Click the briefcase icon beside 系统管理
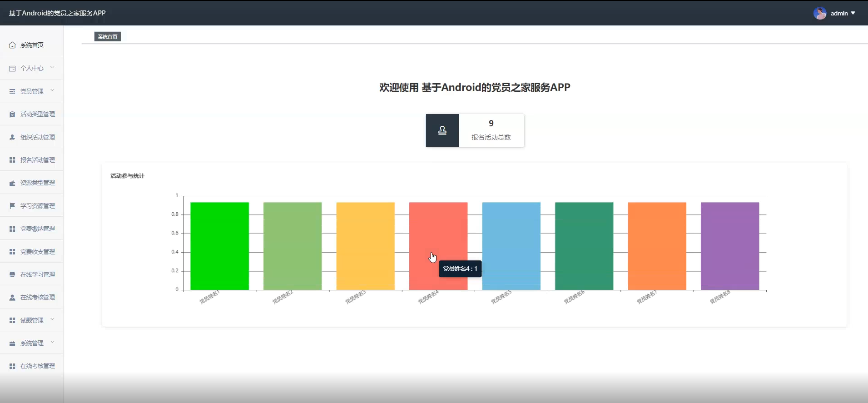 [12, 343]
